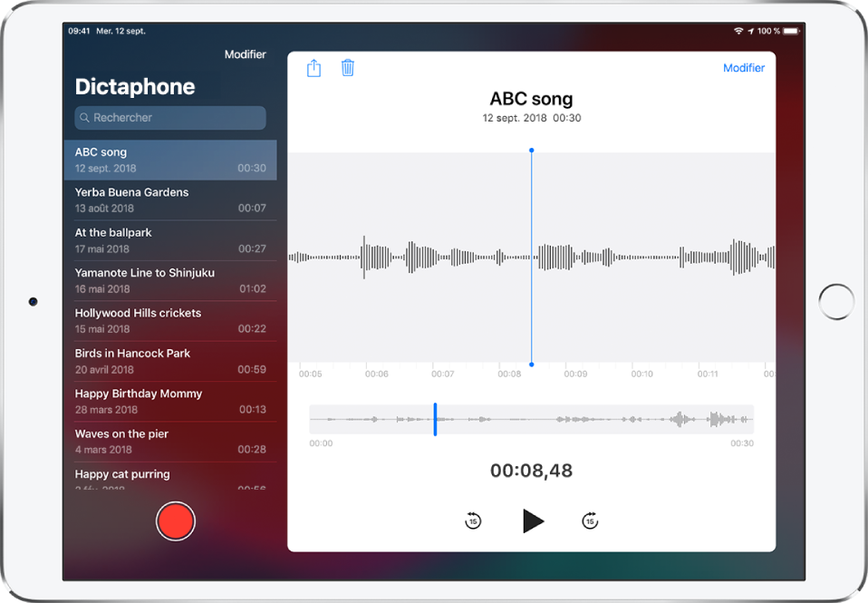Image resolution: width=868 pixels, height=603 pixels.
Task: Click the blue playhead on the overview waveform
Action: pos(435,420)
